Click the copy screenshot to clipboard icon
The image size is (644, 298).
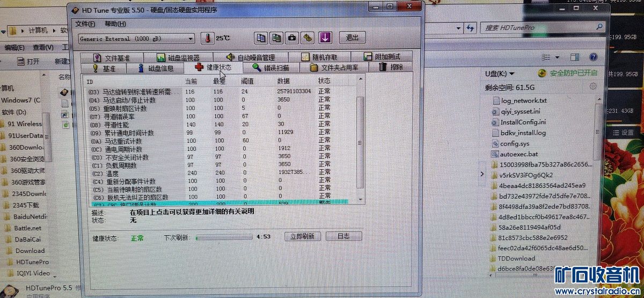point(276,38)
